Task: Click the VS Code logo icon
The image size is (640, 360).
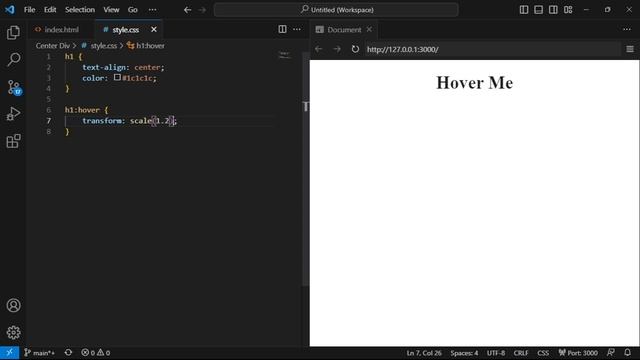Action: (9, 9)
